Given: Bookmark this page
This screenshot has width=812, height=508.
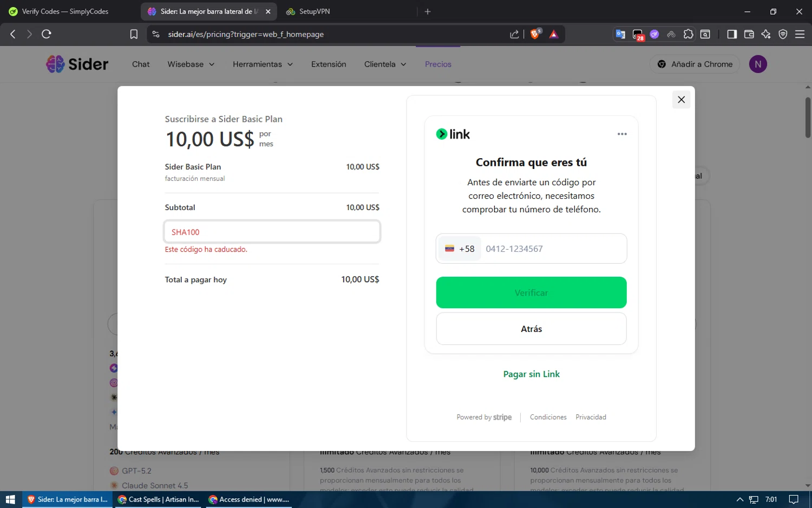Looking at the screenshot, I should [x=134, y=34].
